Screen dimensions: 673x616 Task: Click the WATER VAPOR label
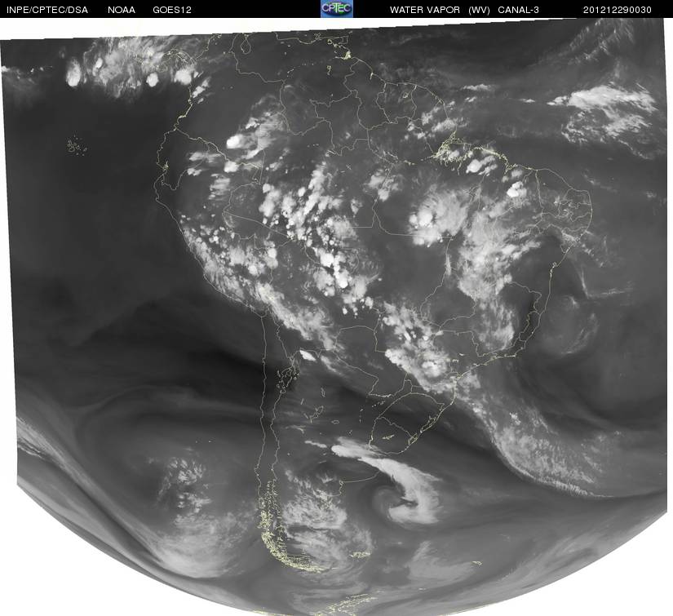pos(425,10)
